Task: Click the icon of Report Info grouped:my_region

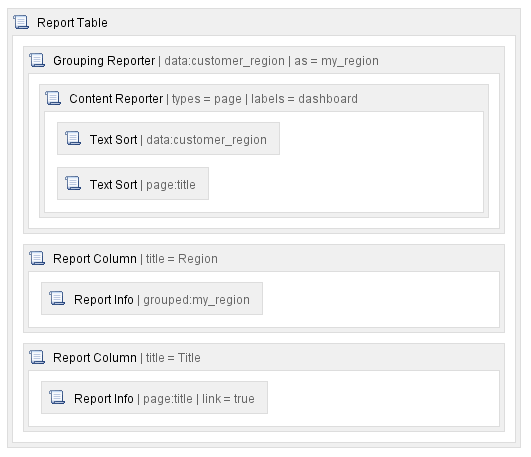Action: coord(57,298)
